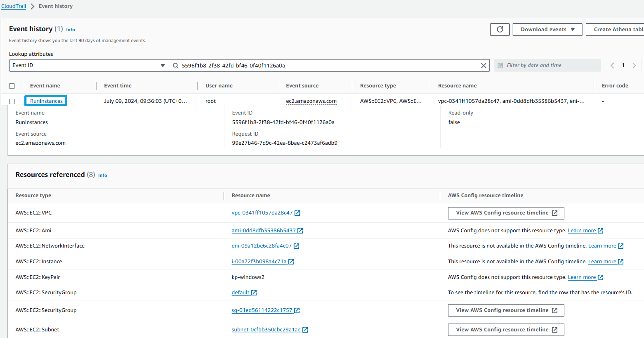The height and width of the screenshot is (338, 644).
Task: Click Learn more external icon in NetworkInterface row
Action: click(621, 246)
